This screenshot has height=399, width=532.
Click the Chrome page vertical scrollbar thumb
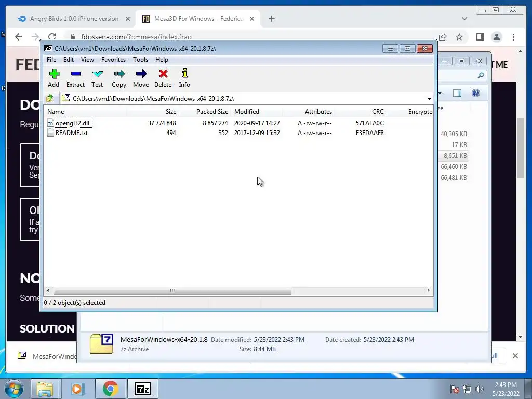pyautogui.click(x=521, y=148)
